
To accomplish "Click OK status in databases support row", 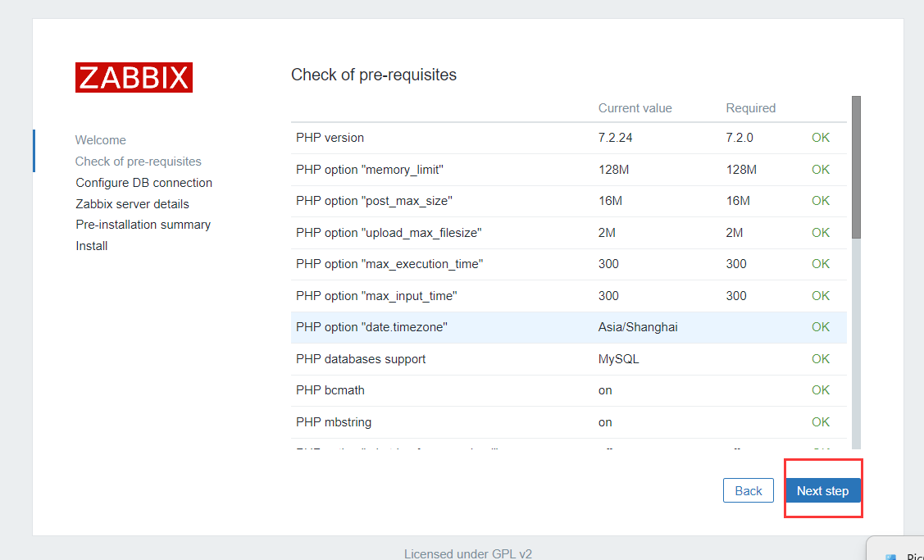I will pyautogui.click(x=820, y=359).
